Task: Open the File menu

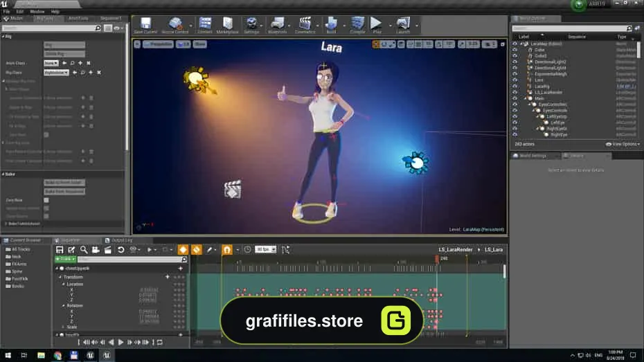Action: (x=6, y=12)
